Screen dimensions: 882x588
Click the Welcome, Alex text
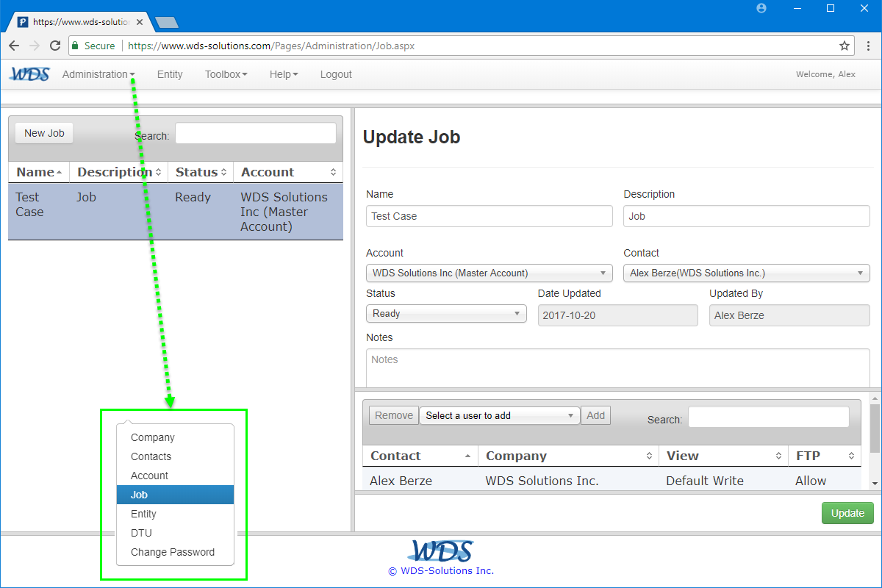coord(825,74)
